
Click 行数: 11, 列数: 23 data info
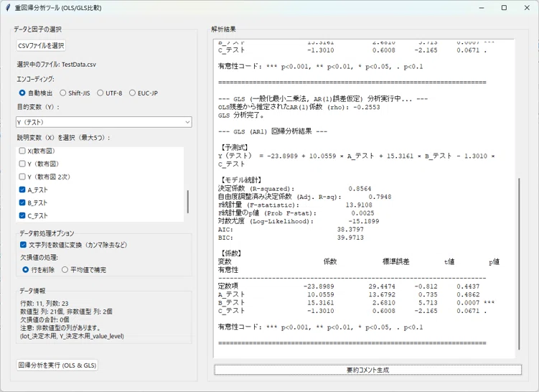44,304
